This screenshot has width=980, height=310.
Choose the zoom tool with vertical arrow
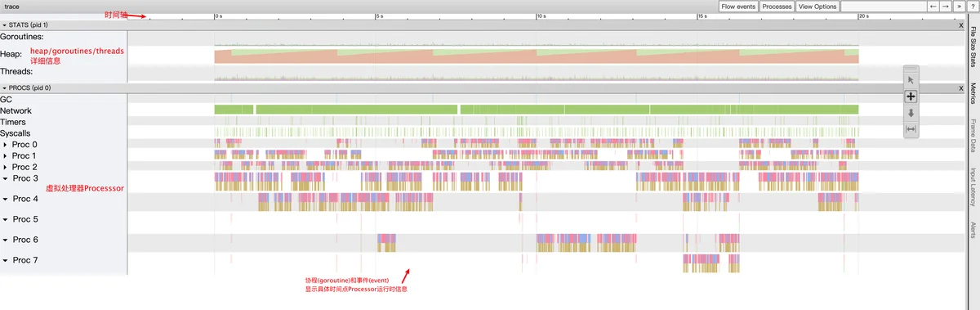[911, 113]
